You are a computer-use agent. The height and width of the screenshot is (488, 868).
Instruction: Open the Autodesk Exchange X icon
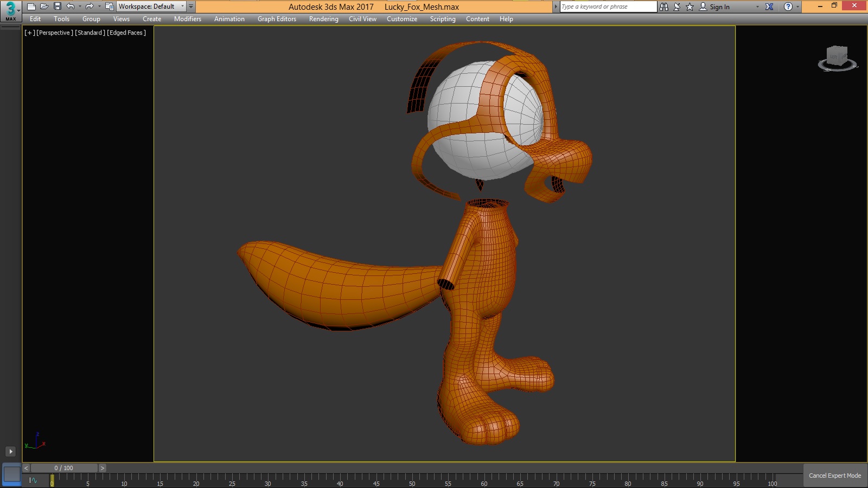click(x=769, y=7)
